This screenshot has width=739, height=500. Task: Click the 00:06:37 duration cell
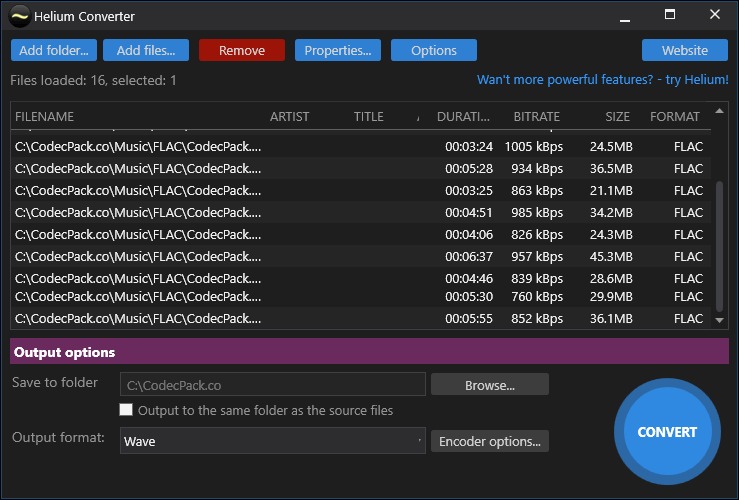469,256
